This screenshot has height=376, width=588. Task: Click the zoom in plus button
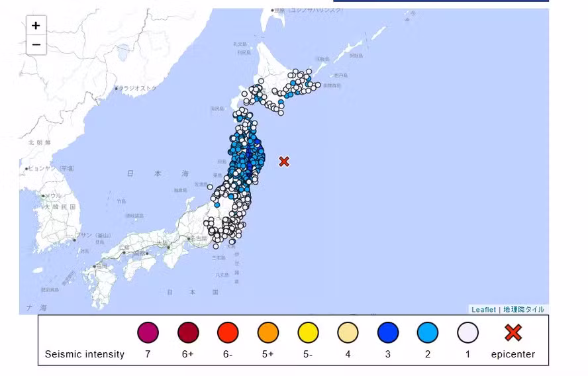pyautogui.click(x=36, y=26)
